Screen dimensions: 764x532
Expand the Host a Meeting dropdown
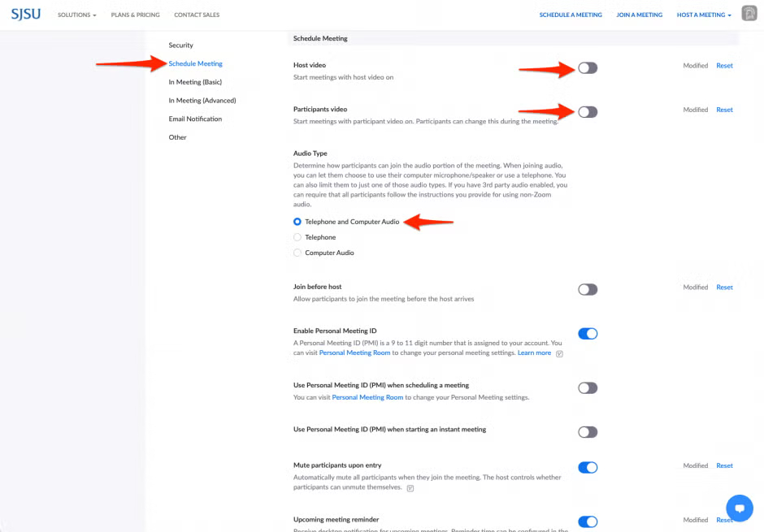pyautogui.click(x=704, y=15)
